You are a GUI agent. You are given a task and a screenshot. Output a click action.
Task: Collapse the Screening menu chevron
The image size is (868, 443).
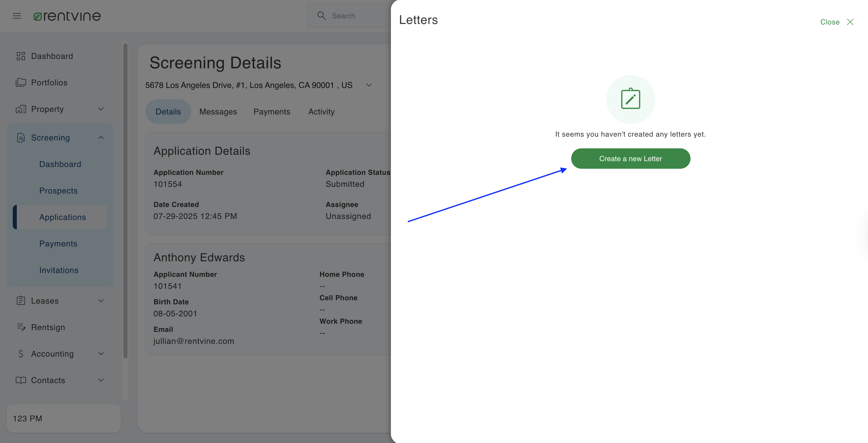click(x=101, y=137)
